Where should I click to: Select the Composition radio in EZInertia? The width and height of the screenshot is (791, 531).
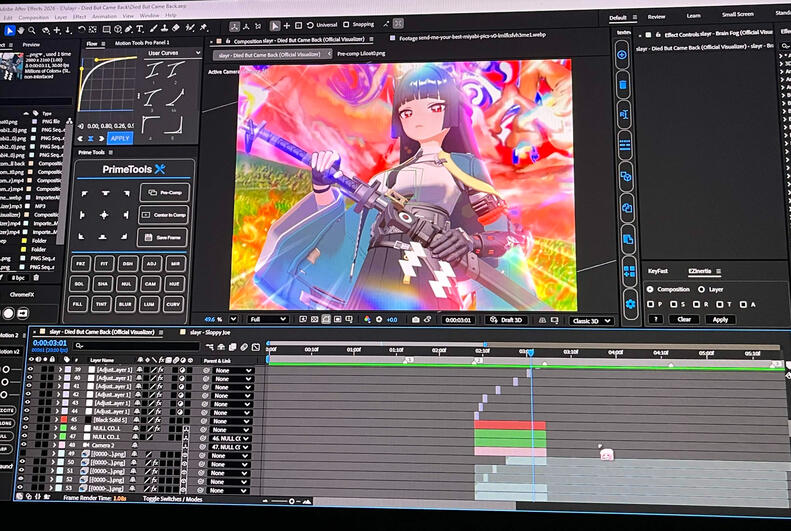[x=650, y=289]
